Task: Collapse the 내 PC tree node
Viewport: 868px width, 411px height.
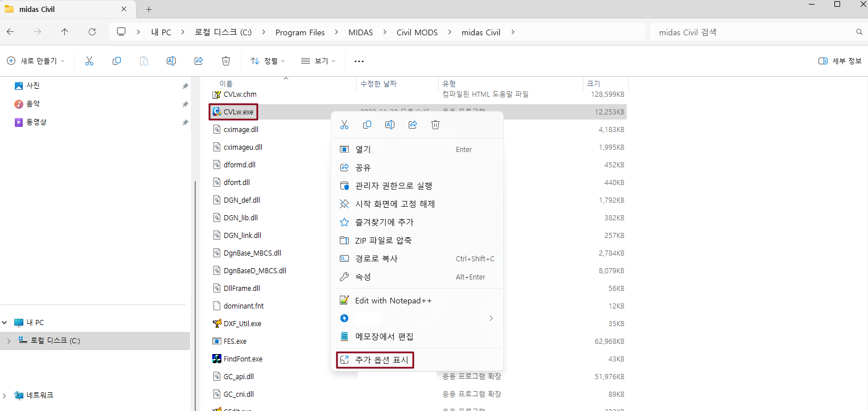Action: [x=5, y=322]
